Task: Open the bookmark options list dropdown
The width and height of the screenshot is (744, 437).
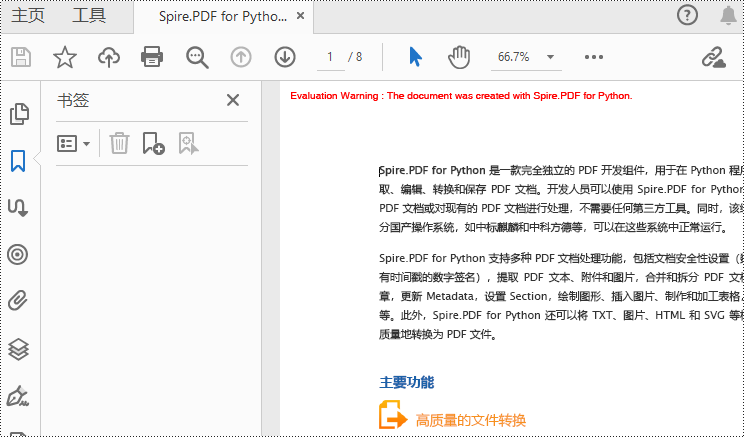Action: click(x=74, y=143)
